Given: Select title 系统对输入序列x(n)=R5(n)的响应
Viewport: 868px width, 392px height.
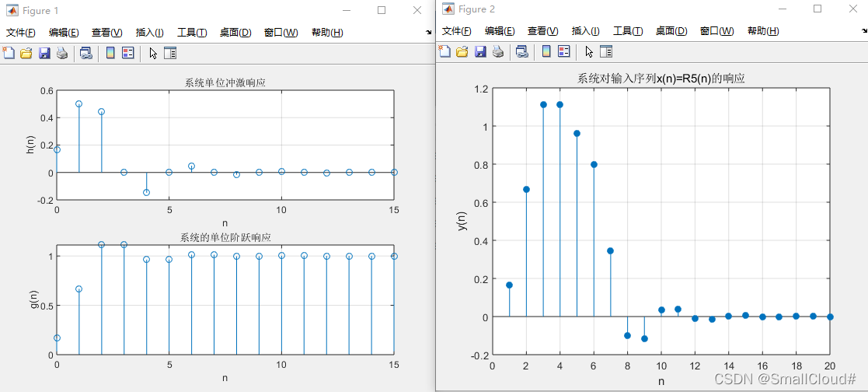Looking at the screenshot, I should 661,79.
